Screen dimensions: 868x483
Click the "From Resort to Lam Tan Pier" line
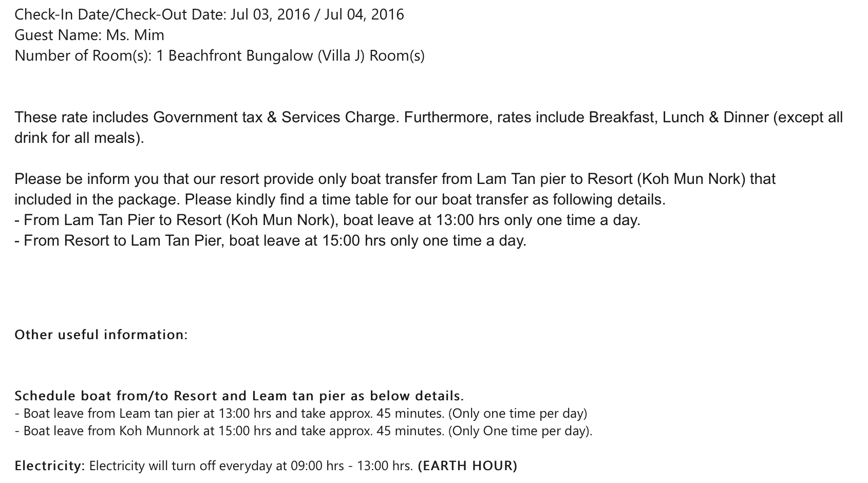(x=123, y=240)
